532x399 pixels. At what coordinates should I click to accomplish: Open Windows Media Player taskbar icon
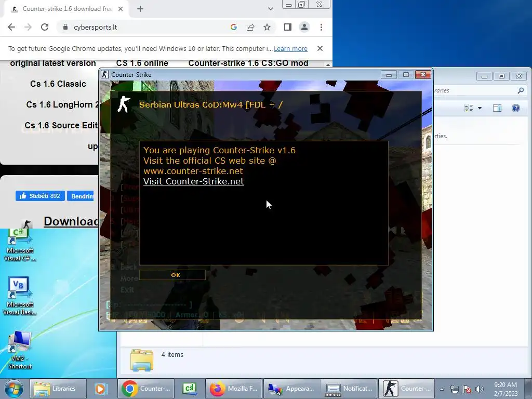click(100, 389)
